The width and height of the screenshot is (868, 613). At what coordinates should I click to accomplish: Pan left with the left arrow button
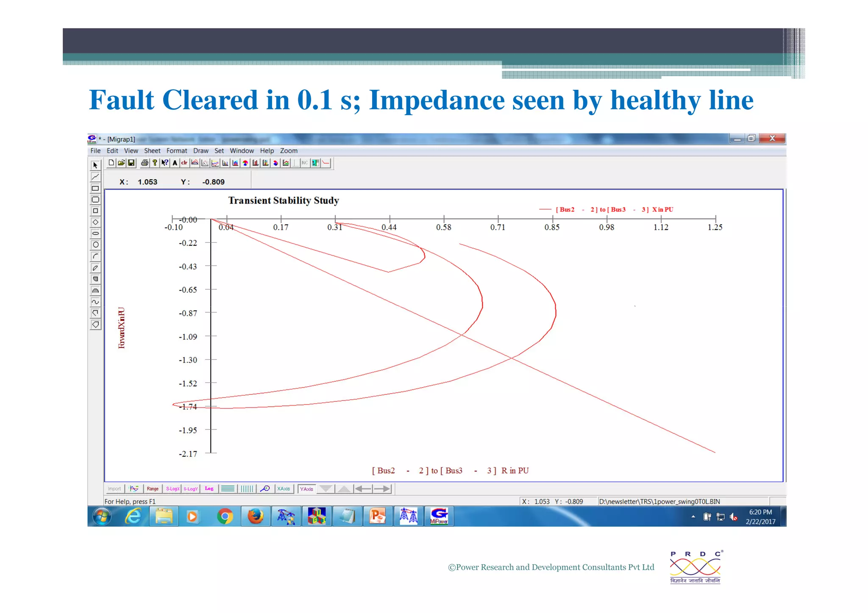pyautogui.click(x=363, y=489)
